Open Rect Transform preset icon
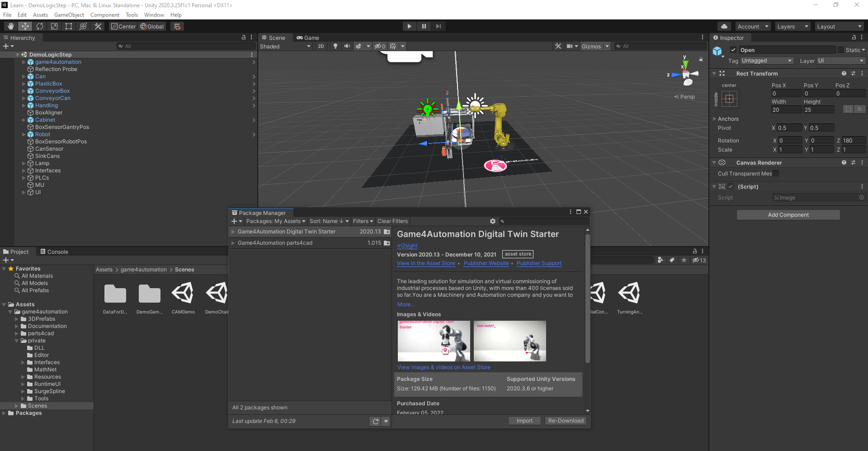Image resolution: width=868 pixels, height=451 pixels. 853,73
